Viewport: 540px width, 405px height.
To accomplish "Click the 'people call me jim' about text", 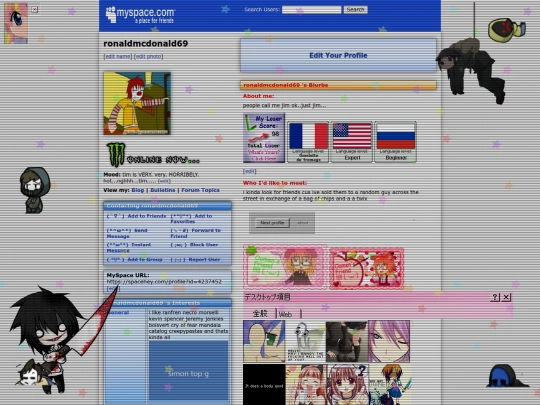I will click(284, 105).
